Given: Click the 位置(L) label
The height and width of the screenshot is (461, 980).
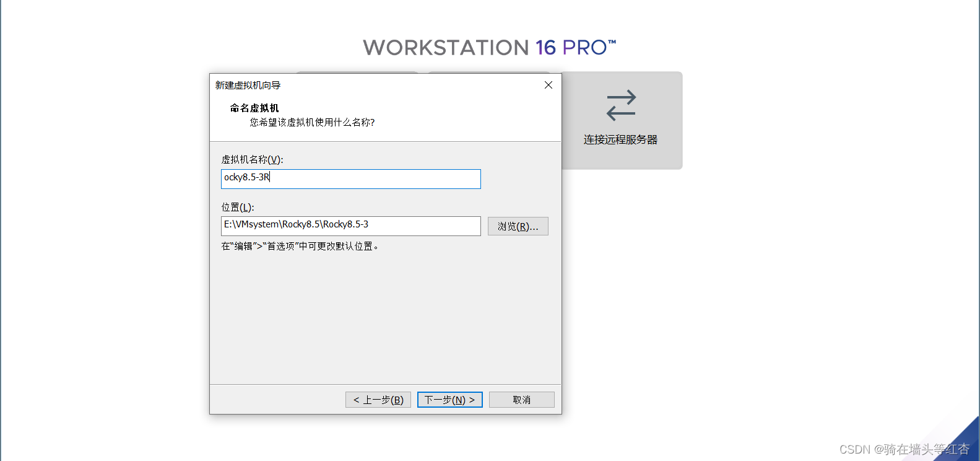Looking at the screenshot, I should point(238,207).
